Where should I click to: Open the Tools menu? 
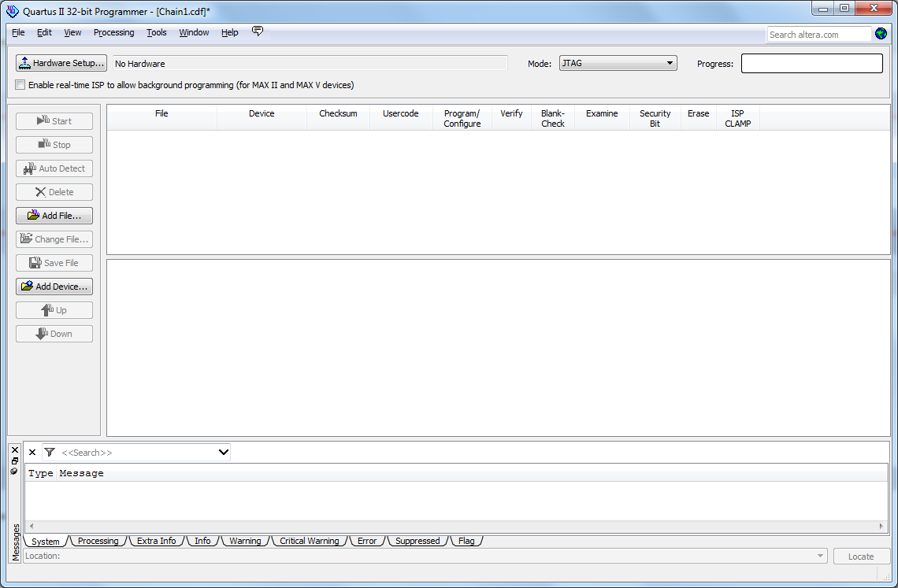(x=156, y=32)
